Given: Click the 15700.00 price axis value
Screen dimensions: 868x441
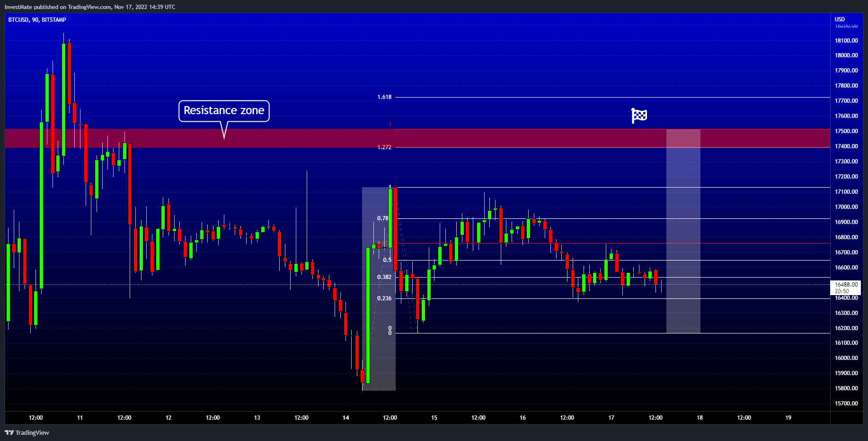Looking at the screenshot, I should point(846,404).
